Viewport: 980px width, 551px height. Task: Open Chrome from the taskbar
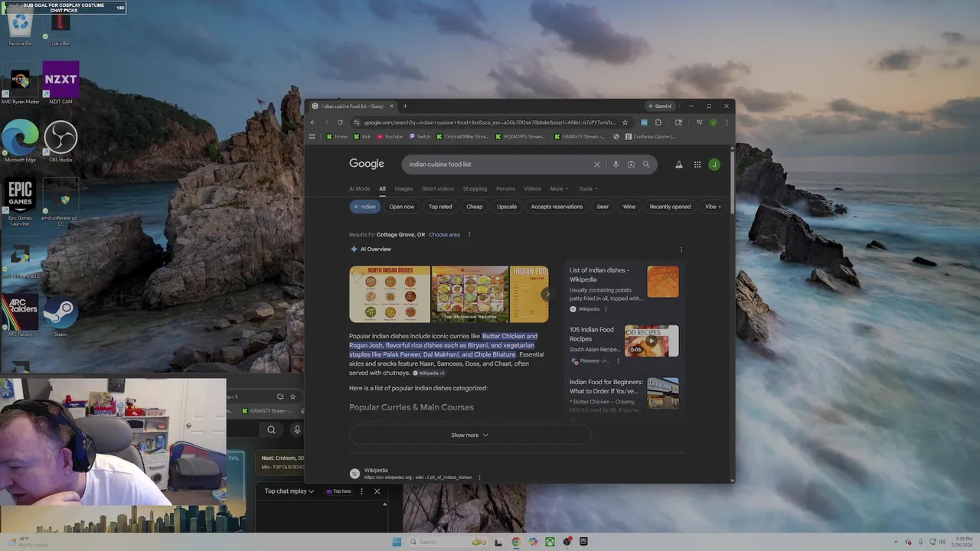(516, 542)
